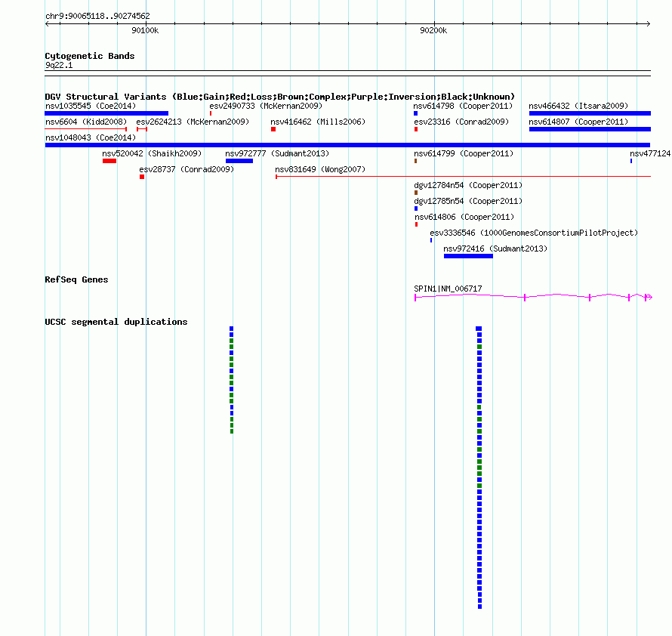Open the esv23316 (Conrad2009) label
The width and height of the screenshot is (672, 636).
tap(461, 122)
